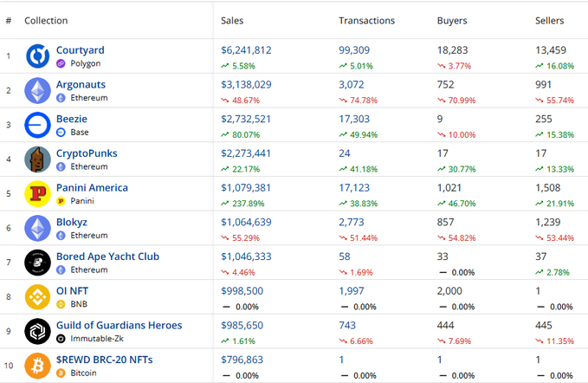Click OI NFT sales value $998,500
This screenshot has width=588, height=383.
tap(242, 291)
